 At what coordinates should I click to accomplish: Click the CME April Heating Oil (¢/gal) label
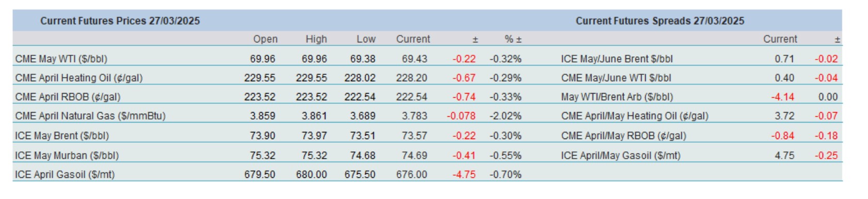(79, 78)
